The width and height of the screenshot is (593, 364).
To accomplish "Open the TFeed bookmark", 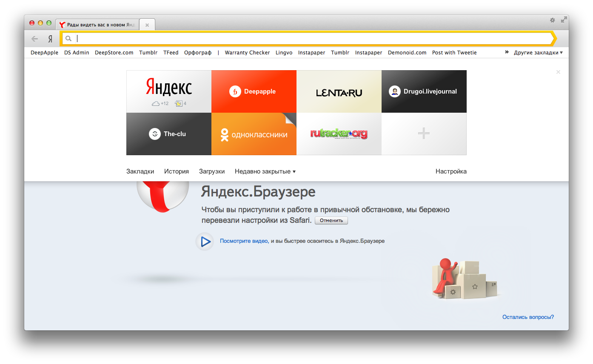I will point(171,53).
